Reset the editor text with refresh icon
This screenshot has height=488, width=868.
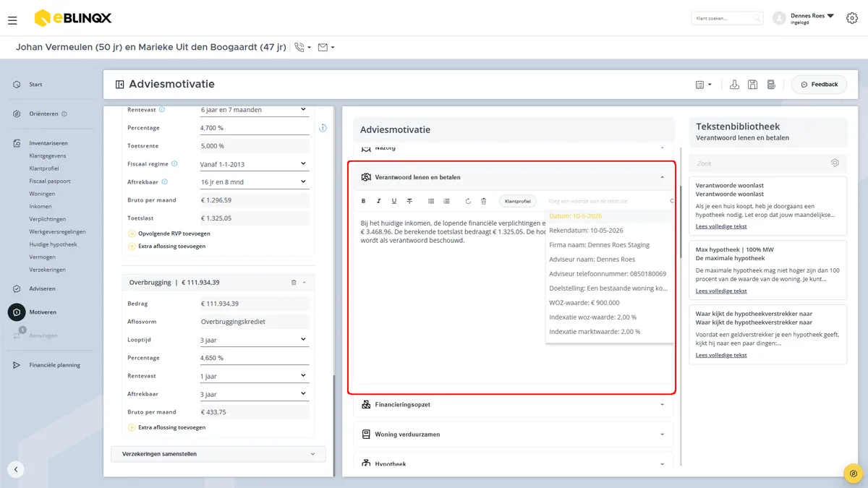468,201
